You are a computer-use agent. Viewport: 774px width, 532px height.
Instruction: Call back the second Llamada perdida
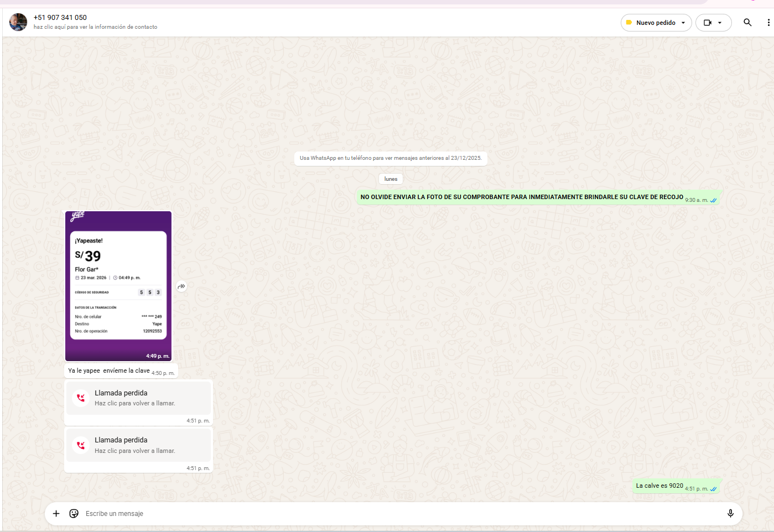point(138,445)
